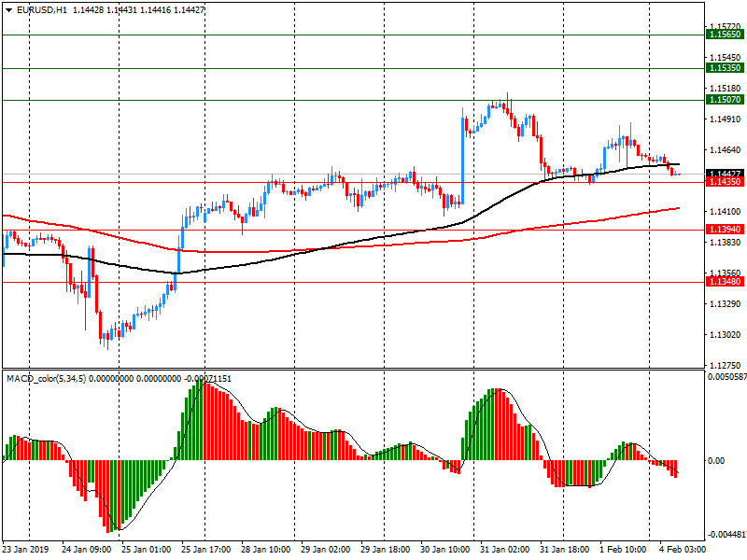747x560 pixels.
Task: Click the 1.13290 price scale value
Action: click(726, 304)
